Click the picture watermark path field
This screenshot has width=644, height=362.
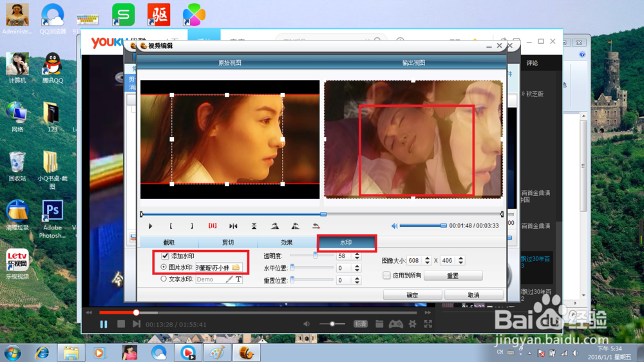coord(214,267)
